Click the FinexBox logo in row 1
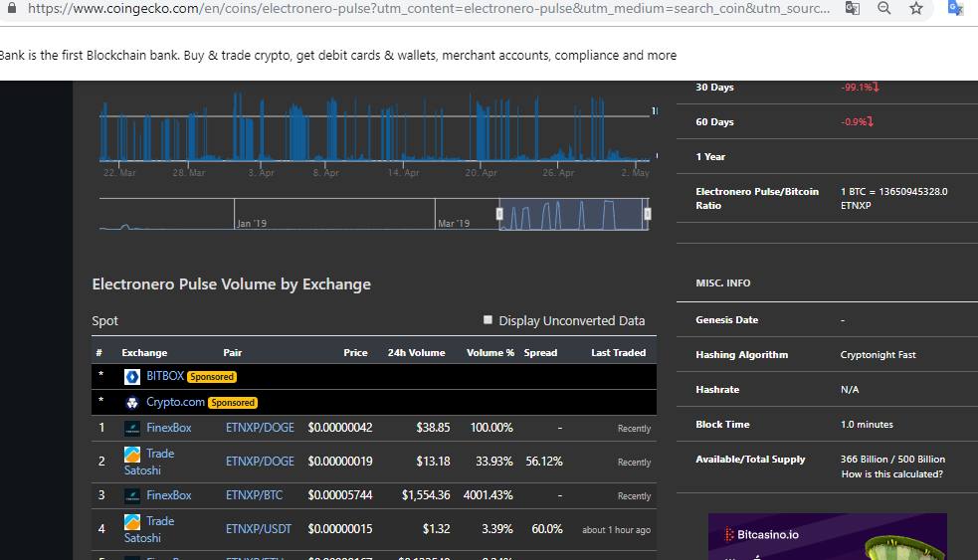This screenshot has width=978, height=560. (x=132, y=429)
